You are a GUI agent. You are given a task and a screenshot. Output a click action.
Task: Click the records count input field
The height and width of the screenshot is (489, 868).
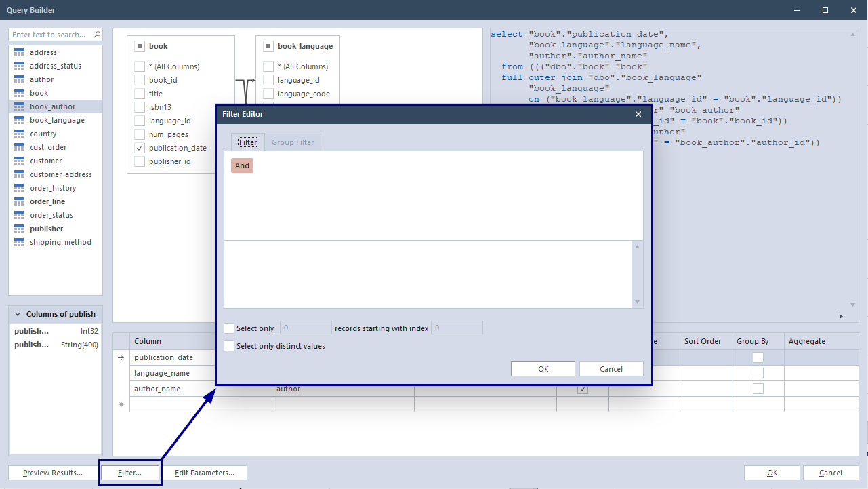306,328
